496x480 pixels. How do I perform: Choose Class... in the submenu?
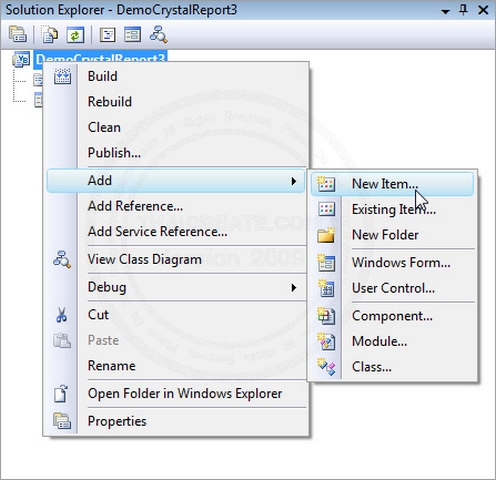point(372,367)
